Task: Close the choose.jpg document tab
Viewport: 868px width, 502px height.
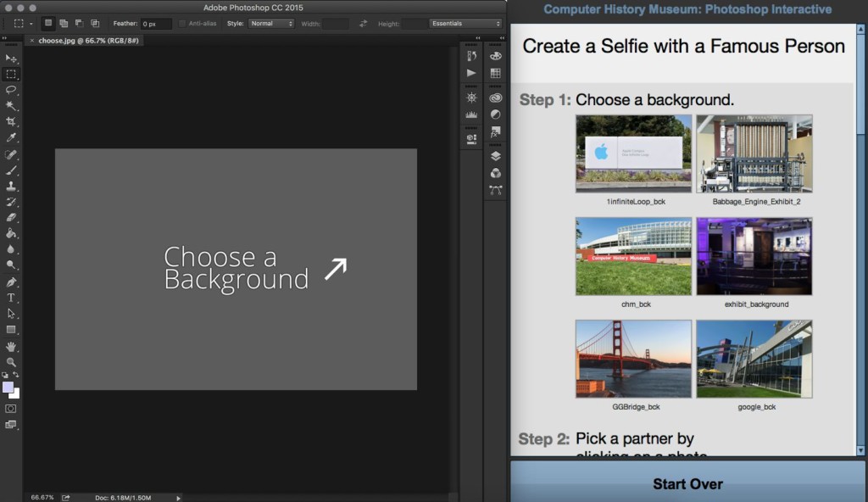Action: 31,41
